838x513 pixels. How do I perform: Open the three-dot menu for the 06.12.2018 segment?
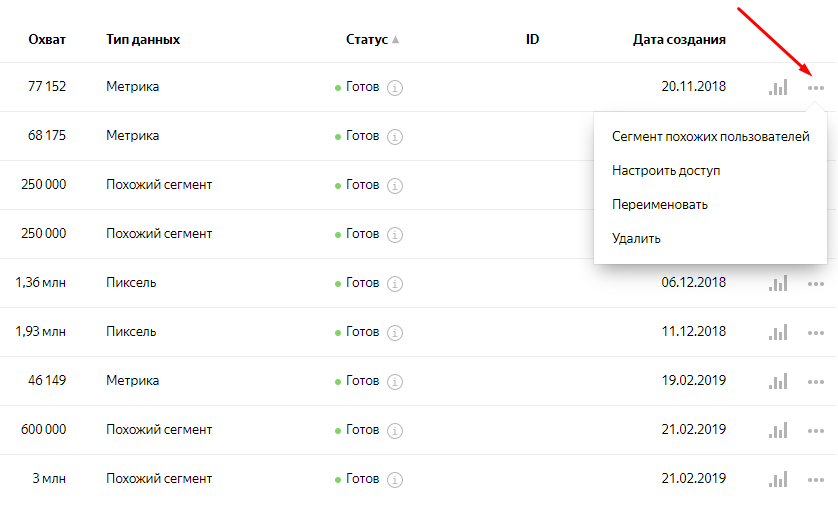click(816, 283)
